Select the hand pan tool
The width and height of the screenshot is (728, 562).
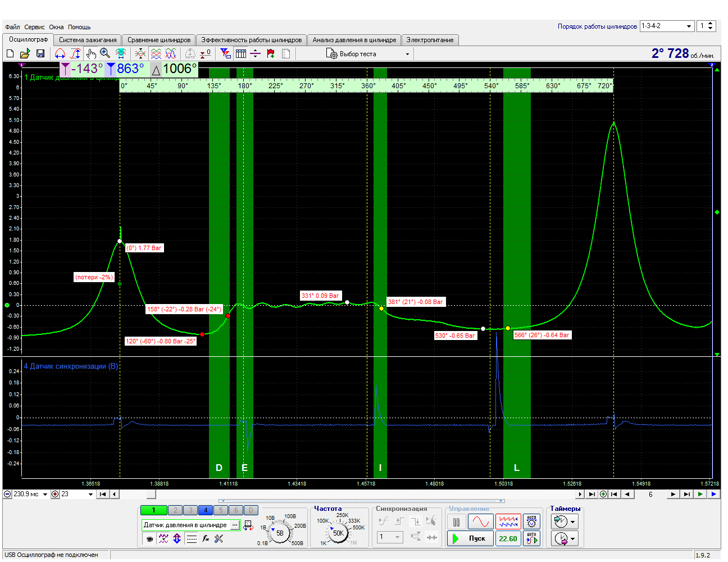(x=90, y=53)
